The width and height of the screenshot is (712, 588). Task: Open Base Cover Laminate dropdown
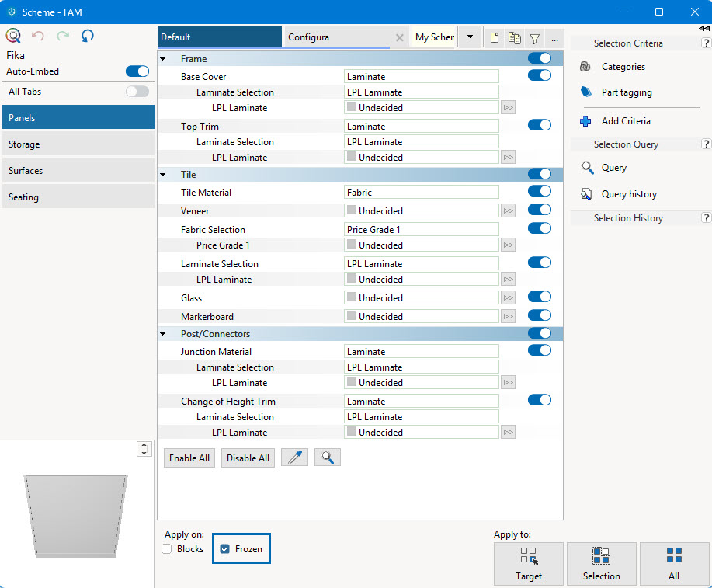click(x=422, y=77)
